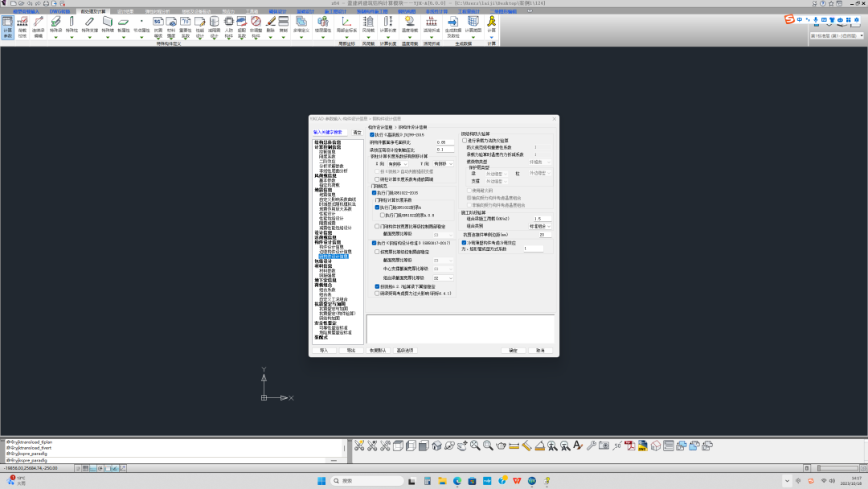868x489 pixels.
Task: Click the camera snapshot icon in bottom toolbar
Action: 604,446
